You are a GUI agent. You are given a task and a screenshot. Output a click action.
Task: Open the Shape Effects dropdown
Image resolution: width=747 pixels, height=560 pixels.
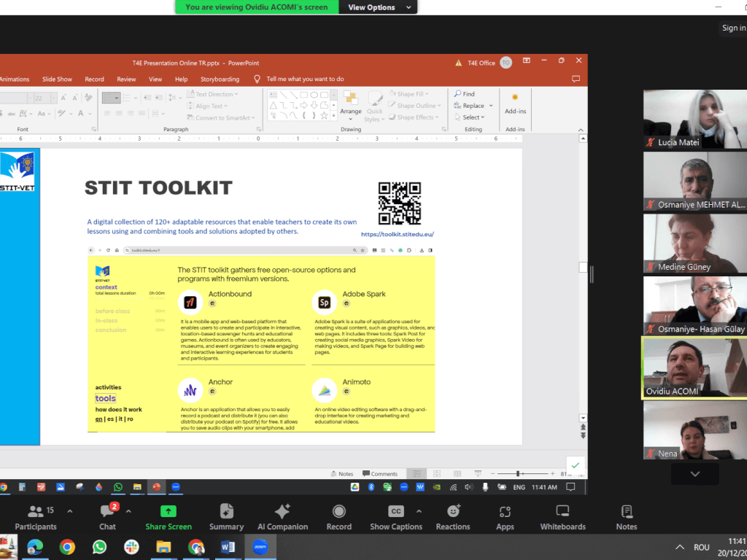pos(414,117)
